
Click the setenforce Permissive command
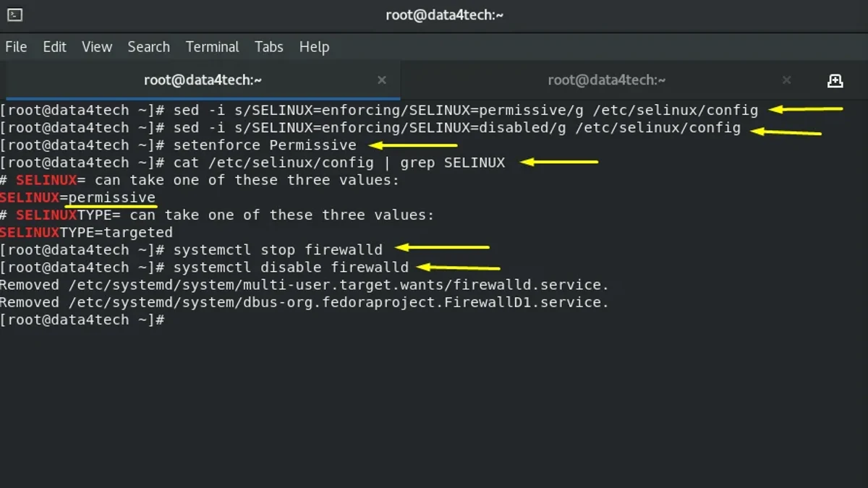(x=265, y=145)
